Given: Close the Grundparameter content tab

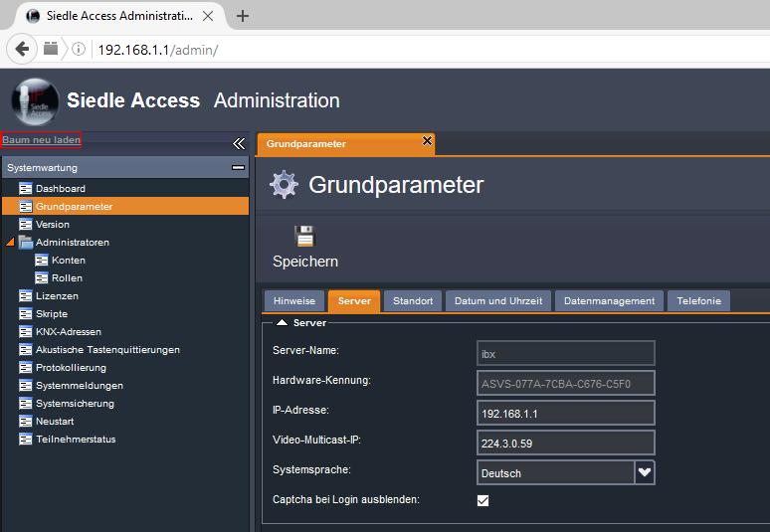Looking at the screenshot, I should point(427,141).
